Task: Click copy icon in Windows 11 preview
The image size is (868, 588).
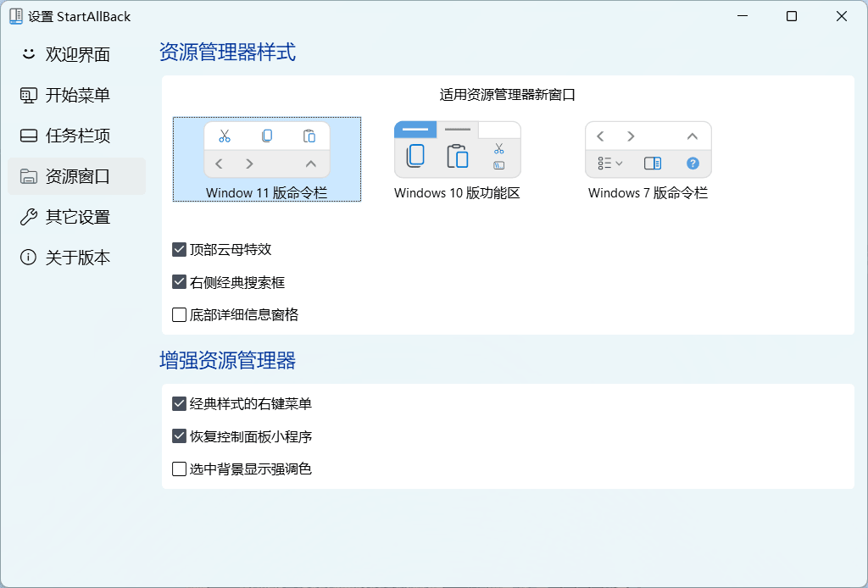Action: click(x=267, y=136)
